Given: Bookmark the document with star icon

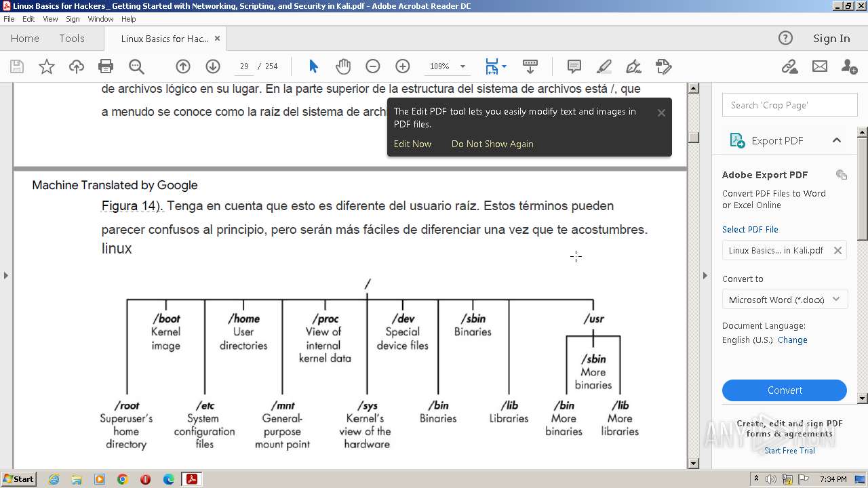Looking at the screenshot, I should (x=47, y=66).
